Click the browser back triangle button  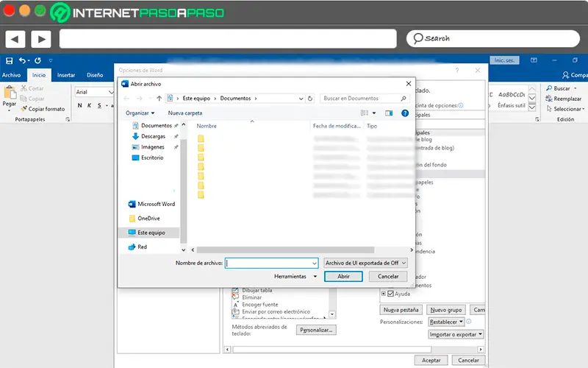(15, 39)
